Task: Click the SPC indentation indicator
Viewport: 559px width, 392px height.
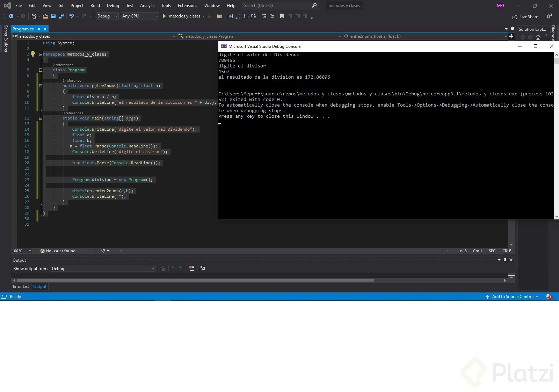Action: pos(492,251)
